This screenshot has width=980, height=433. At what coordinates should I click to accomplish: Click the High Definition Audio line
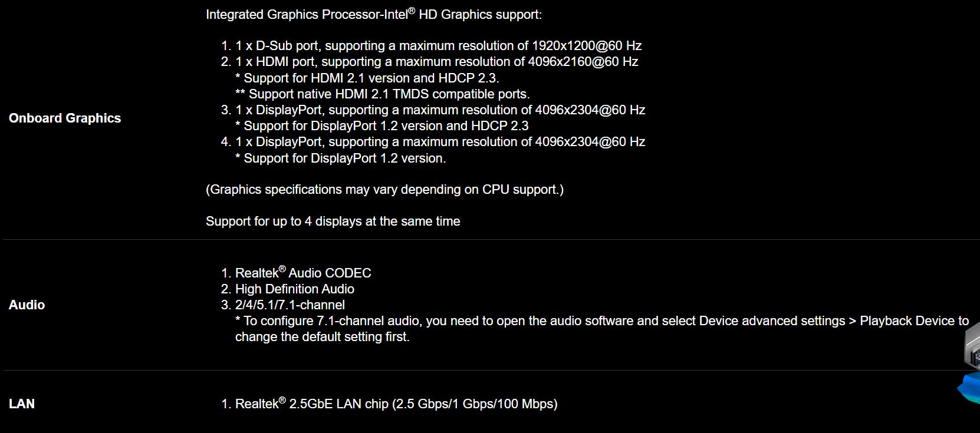(295, 289)
